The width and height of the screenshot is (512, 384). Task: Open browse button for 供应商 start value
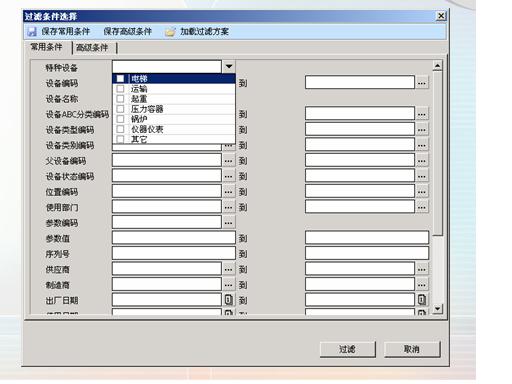coord(229,269)
